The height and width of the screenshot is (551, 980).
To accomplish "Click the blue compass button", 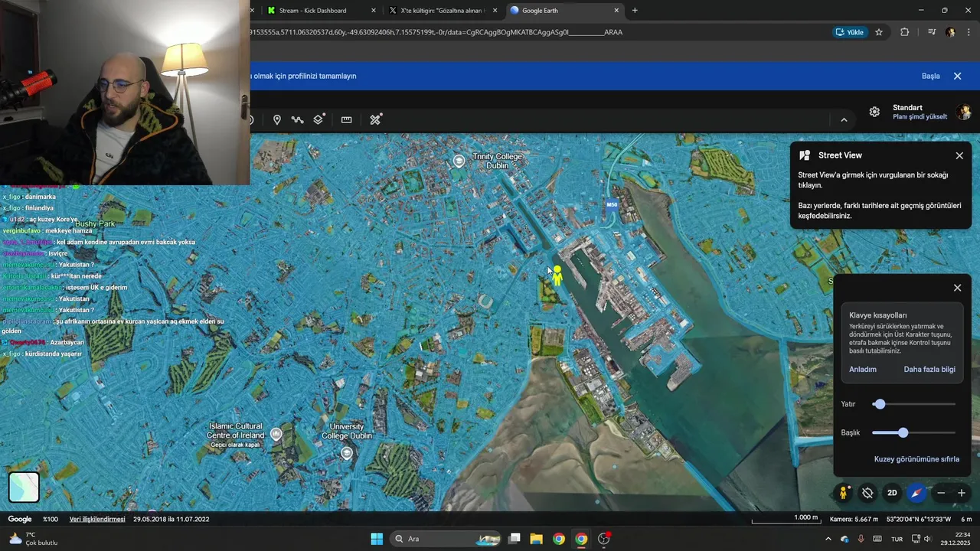I will click(x=916, y=493).
